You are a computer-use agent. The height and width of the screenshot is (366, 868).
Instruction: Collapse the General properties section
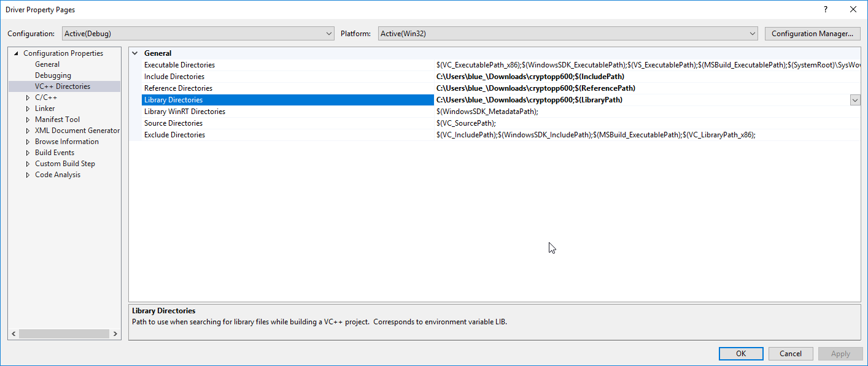tap(135, 53)
